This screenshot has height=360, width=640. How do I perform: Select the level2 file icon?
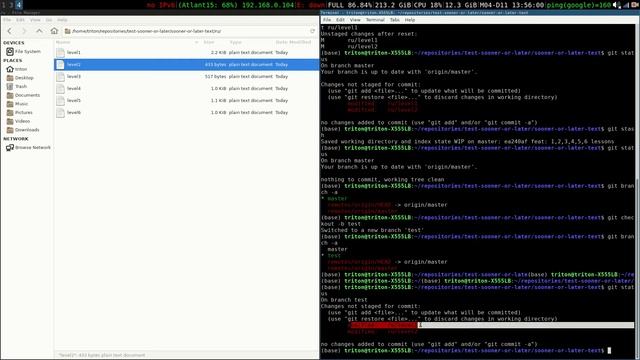click(x=60, y=64)
